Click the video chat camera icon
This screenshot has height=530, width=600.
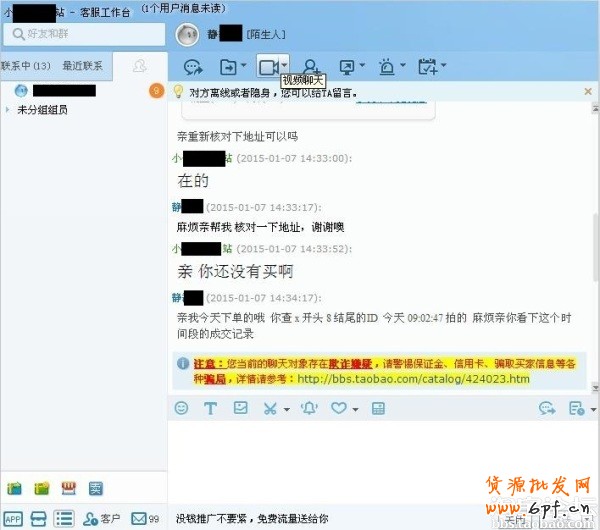(269, 67)
